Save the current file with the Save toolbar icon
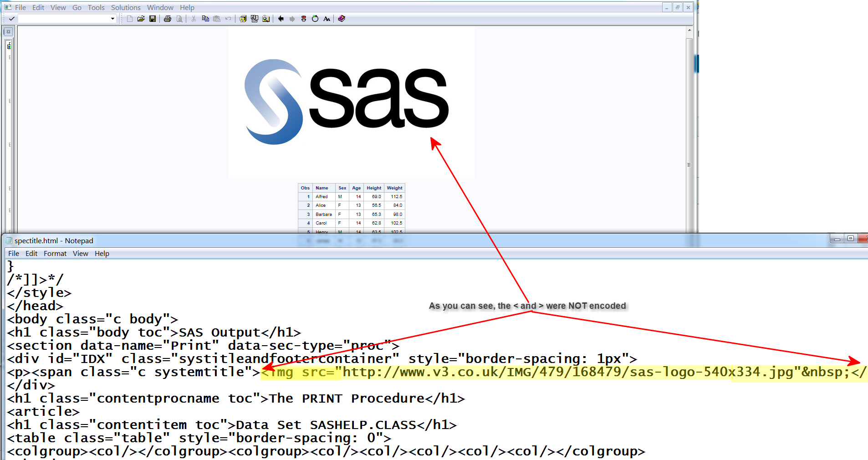The width and height of the screenshot is (868, 460). (153, 19)
